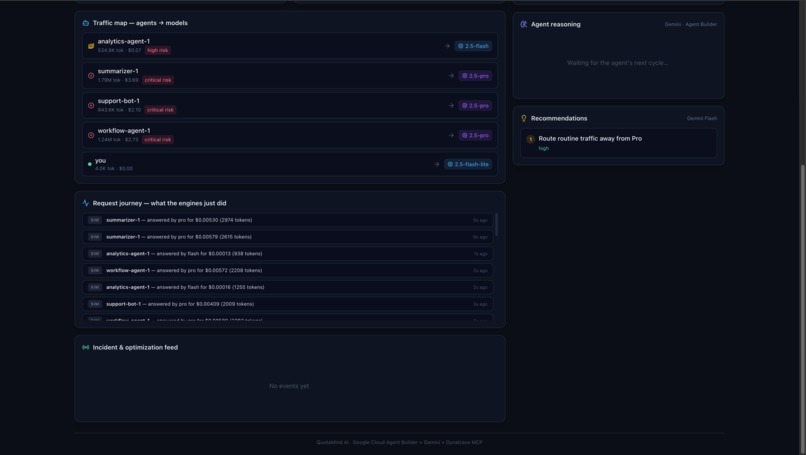Click the support-bot-1 name in Traffic map
This screenshot has width=806, height=455.
(x=119, y=101)
